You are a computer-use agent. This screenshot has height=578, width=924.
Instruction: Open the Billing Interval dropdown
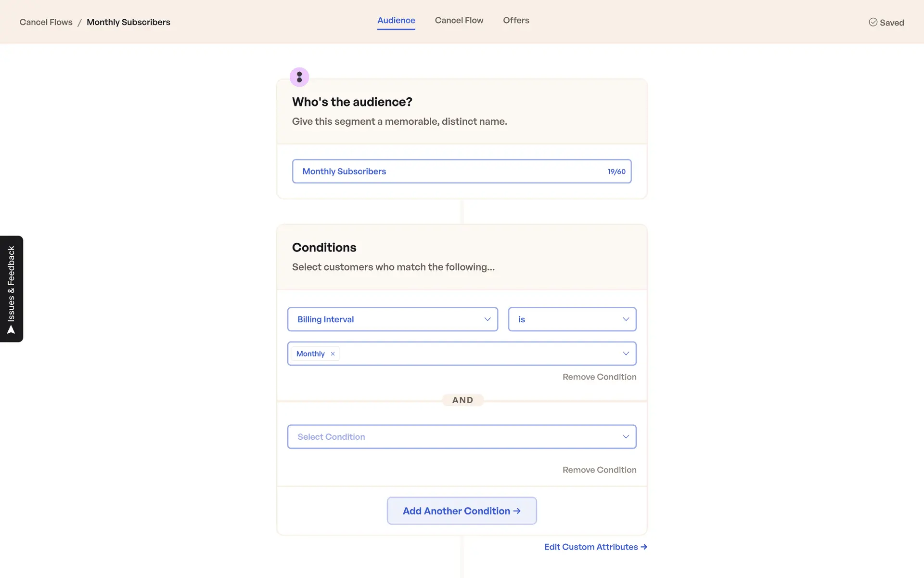pos(392,319)
